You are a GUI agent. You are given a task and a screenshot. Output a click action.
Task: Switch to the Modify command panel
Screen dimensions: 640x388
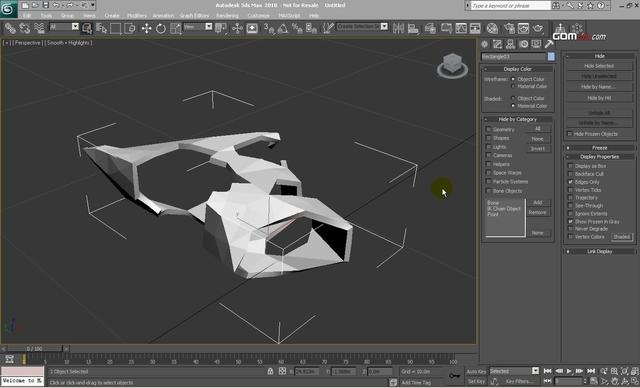point(497,44)
